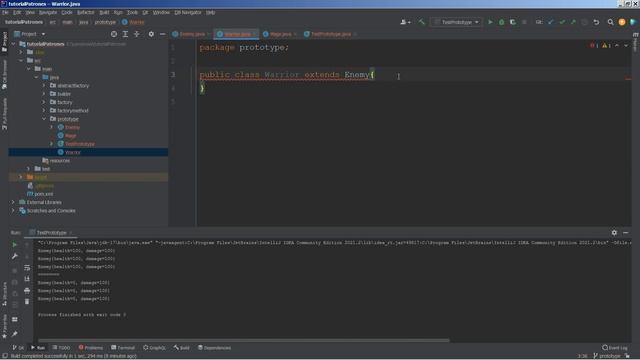This screenshot has height=360, width=640.
Task: Open Run panel settings gear
Action: pyautogui.click(x=614, y=233)
